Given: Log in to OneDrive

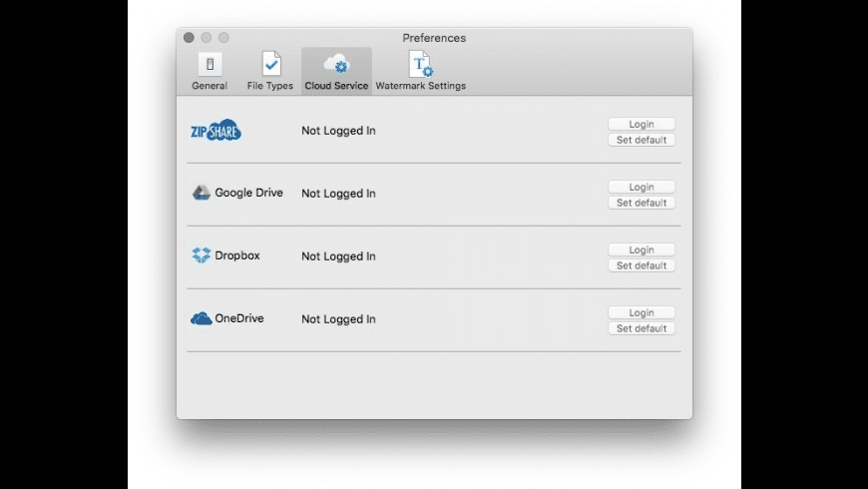Looking at the screenshot, I should [642, 313].
